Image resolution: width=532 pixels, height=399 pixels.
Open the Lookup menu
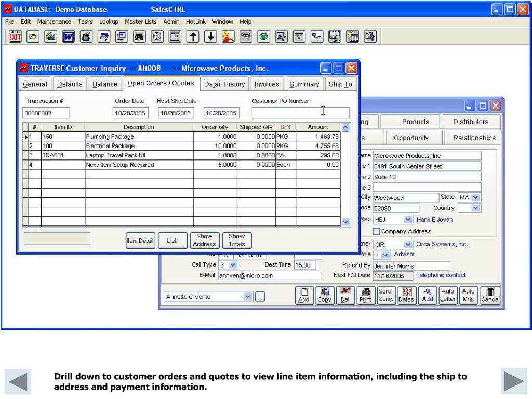click(x=109, y=22)
